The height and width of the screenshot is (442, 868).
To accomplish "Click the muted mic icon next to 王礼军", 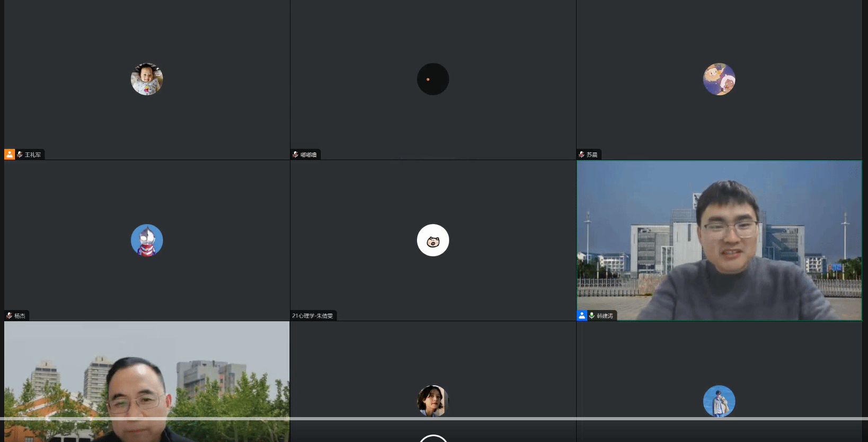I will 20,155.
